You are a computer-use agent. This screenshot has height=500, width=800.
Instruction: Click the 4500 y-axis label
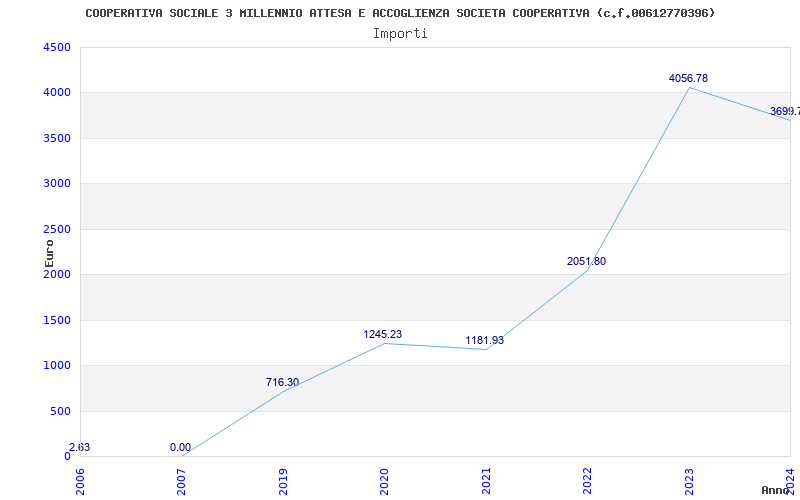(57, 47)
